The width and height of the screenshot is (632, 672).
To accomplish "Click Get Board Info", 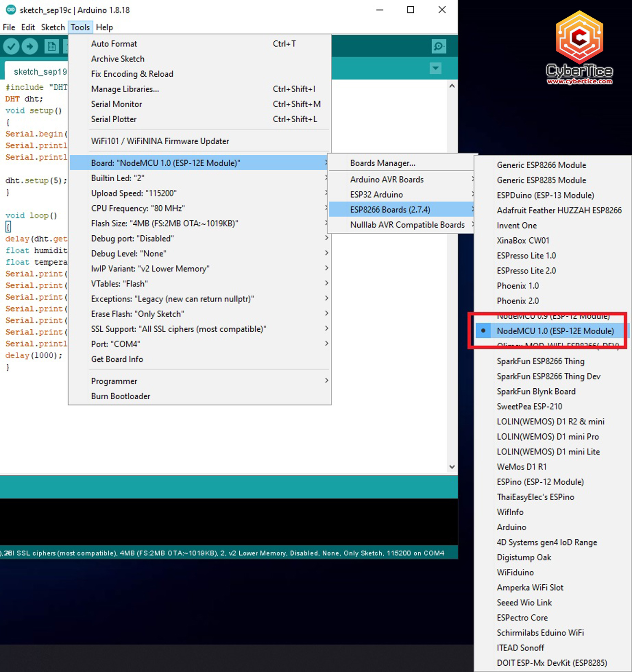I will click(x=117, y=359).
